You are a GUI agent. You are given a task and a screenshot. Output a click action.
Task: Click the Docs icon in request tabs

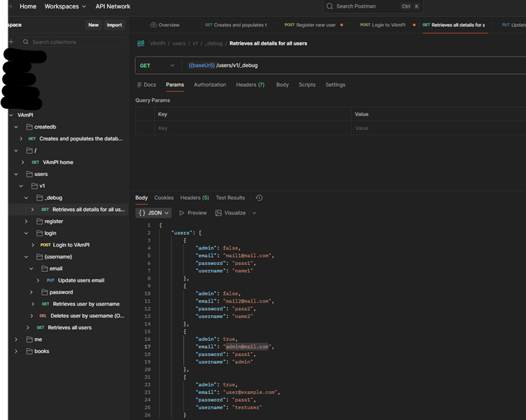(140, 85)
